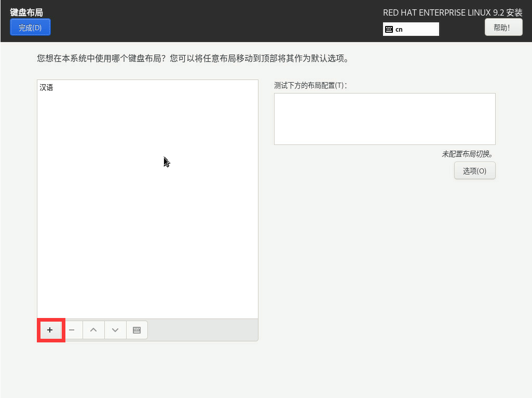Focus the layout test text box
The image size is (532, 398).
coord(384,119)
